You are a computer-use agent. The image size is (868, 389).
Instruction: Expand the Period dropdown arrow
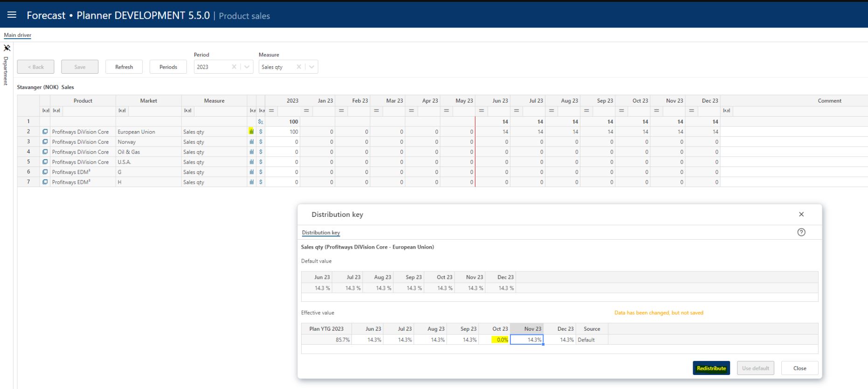pyautogui.click(x=247, y=67)
